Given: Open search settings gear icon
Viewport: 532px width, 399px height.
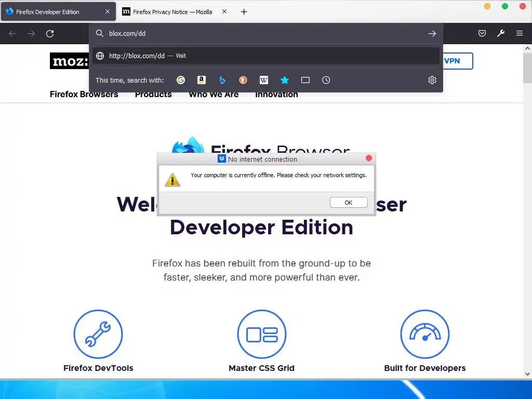Looking at the screenshot, I should [x=432, y=80].
